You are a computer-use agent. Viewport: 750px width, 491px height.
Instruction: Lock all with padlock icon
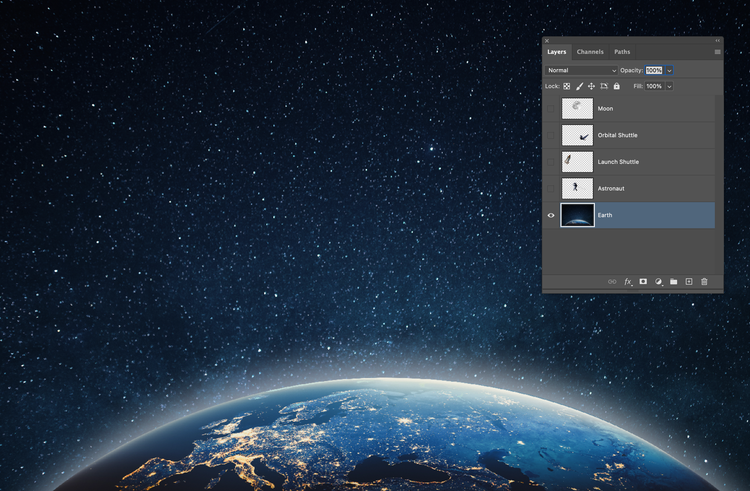[x=616, y=86]
